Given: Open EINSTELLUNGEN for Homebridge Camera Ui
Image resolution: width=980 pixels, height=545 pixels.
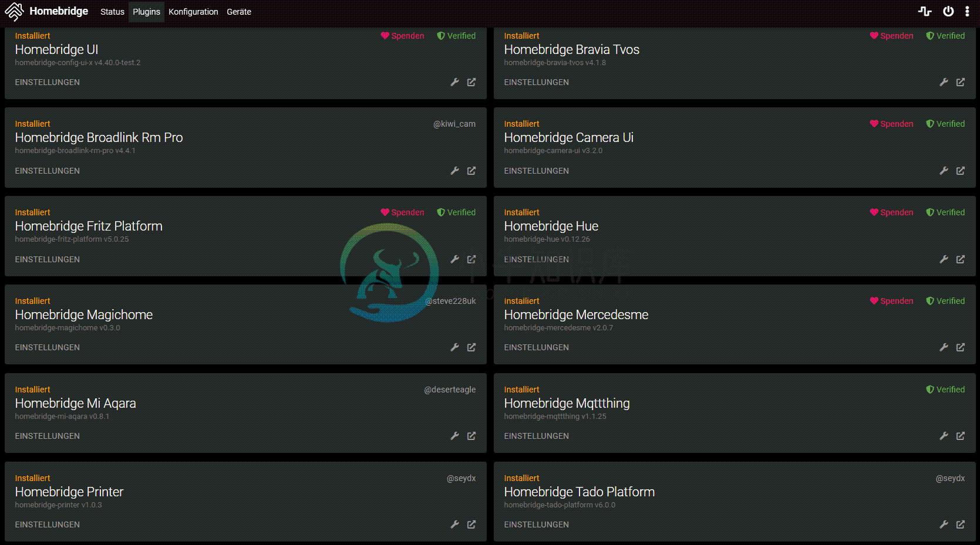Looking at the screenshot, I should click(x=537, y=171).
